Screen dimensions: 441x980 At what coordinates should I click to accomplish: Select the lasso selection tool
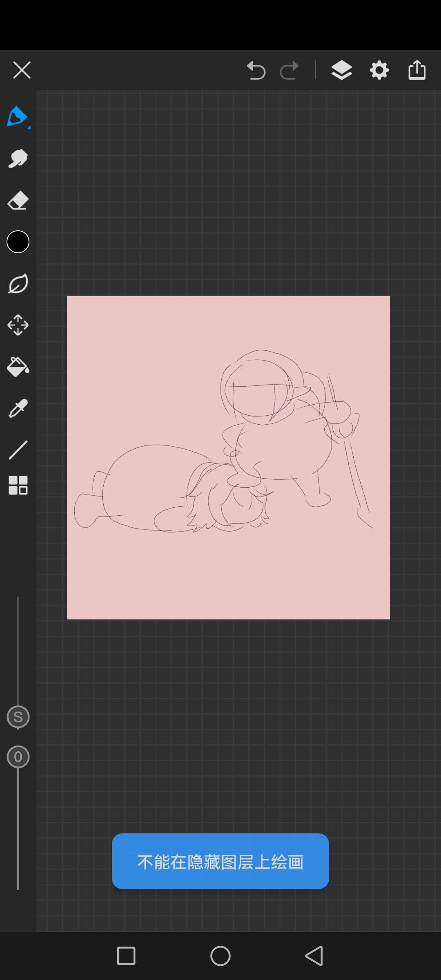(x=18, y=284)
